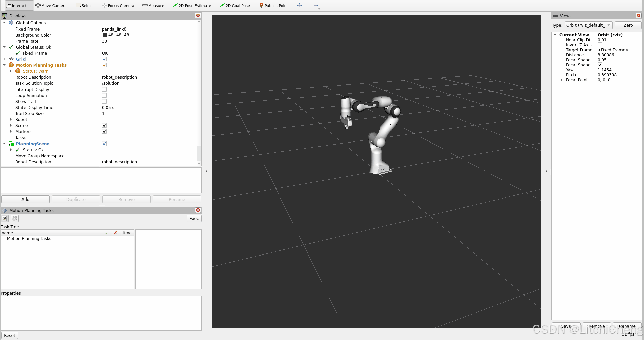Expand the Scene tree node
644x340 pixels.
coord(11,125)
